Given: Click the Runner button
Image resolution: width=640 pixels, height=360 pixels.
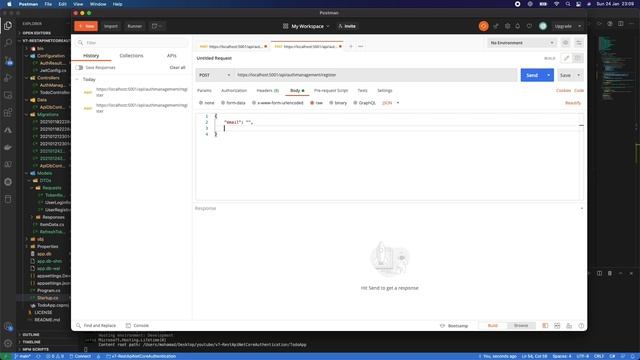Looking at the screenshot, I should [x=134, y=26].
